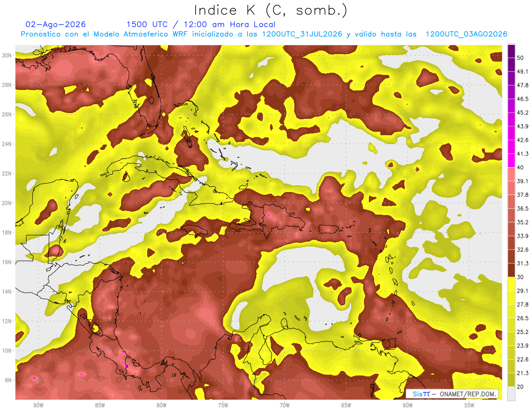This screenshot has height=411, width=532.
Task: Click the "85W" longitude axis label
Action: 100,406
